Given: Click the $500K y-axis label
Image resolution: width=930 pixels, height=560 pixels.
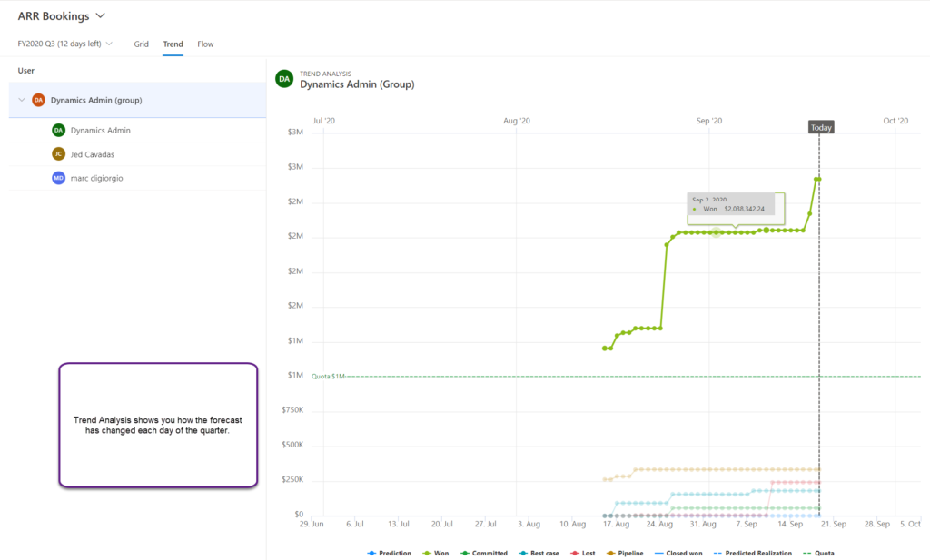Looking at the screenshot, I should click(292, 445).
